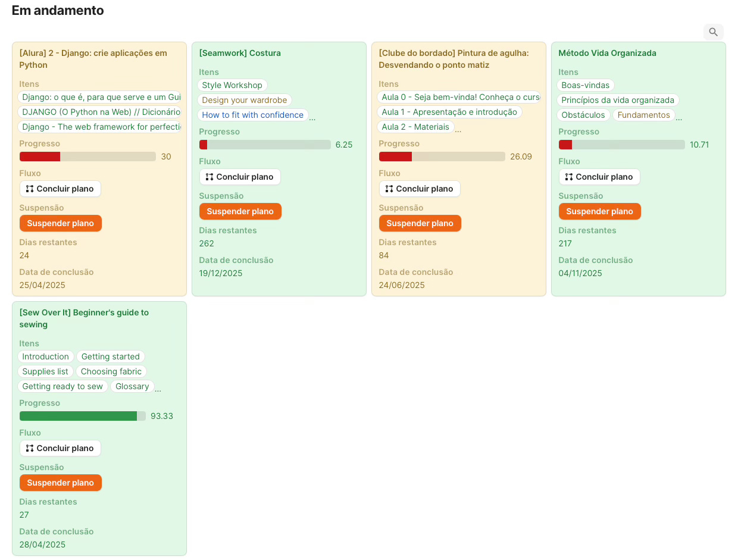Open 'Aula 0 - Seja bem-vinda!' tag
The image size is (738, 560).
(459, 97)
